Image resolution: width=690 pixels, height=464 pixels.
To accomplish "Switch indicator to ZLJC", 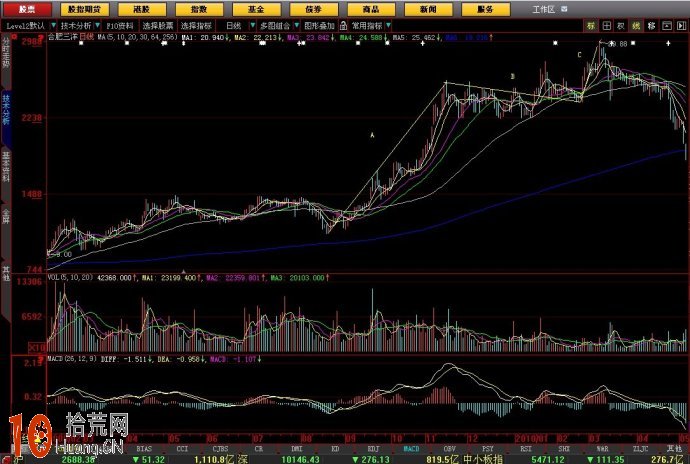I will pos(640,449).
